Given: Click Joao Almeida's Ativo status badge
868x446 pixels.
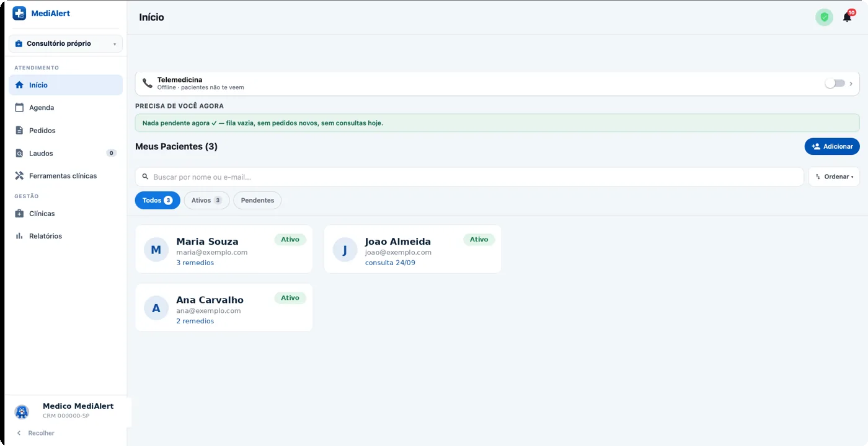Looking at the screenshot, I should [479, 240].
